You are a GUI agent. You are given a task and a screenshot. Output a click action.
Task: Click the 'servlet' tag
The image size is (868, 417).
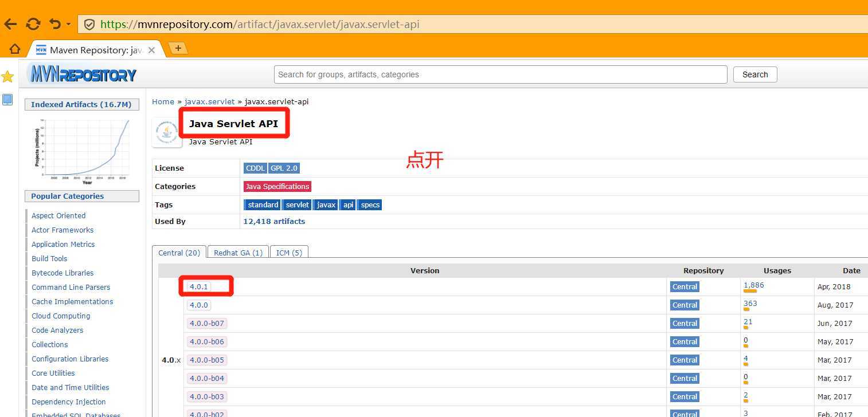click(x=297, y=205)
